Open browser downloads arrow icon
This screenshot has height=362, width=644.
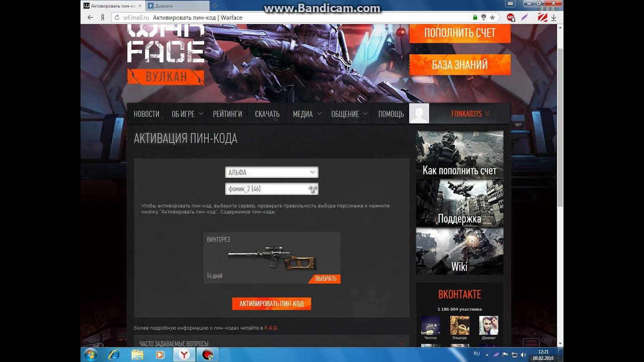click(x=553, y=18)
